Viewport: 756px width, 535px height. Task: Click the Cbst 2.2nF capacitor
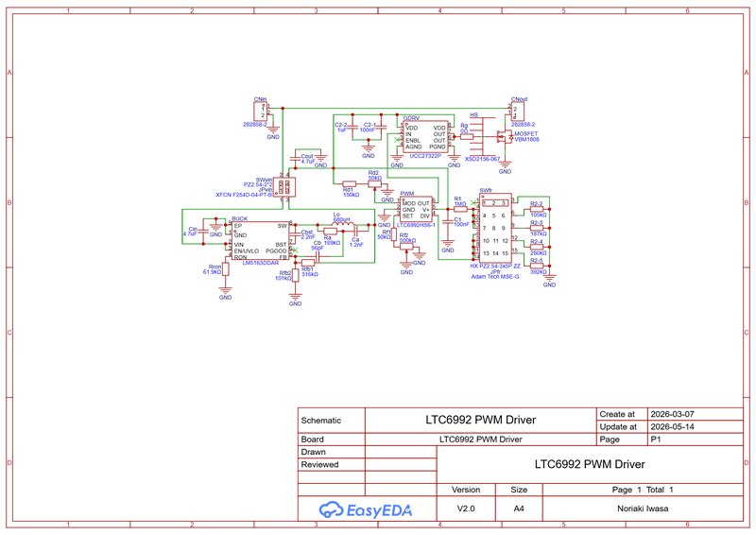tap(295, 234)
